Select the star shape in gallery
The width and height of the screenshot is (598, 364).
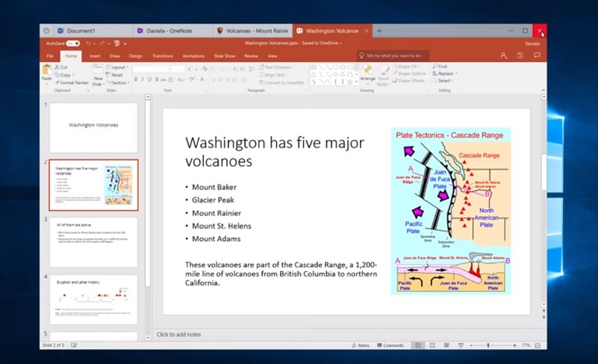(349, 81)
